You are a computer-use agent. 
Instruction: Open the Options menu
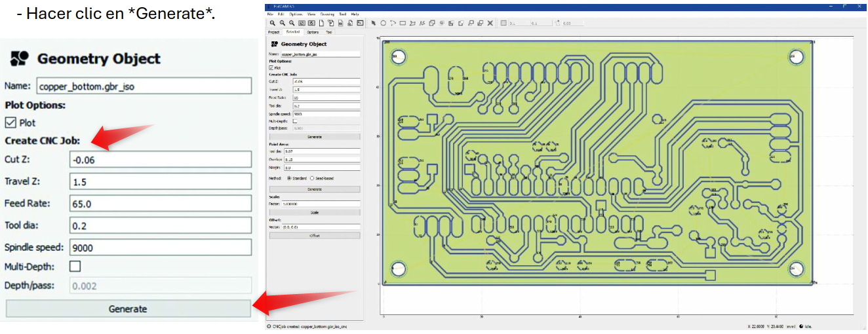pos(296,14)
